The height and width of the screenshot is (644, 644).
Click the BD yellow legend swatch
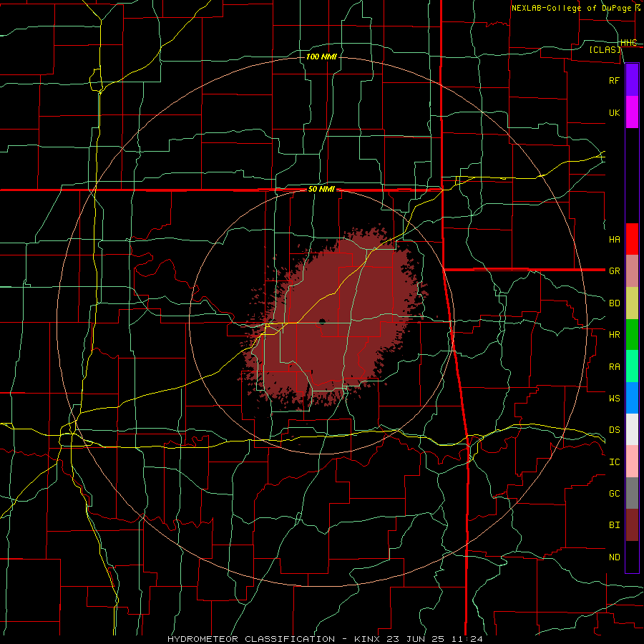tap(632, 303)
